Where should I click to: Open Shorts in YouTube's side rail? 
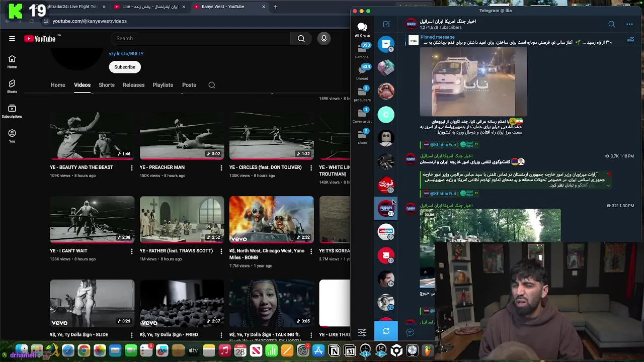click(x=12, y=86)
